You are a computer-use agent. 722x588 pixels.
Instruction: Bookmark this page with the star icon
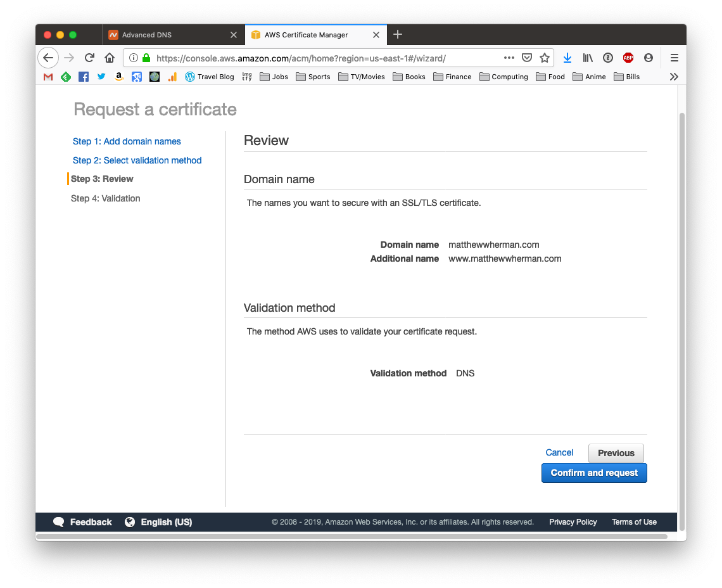(545, 58)
